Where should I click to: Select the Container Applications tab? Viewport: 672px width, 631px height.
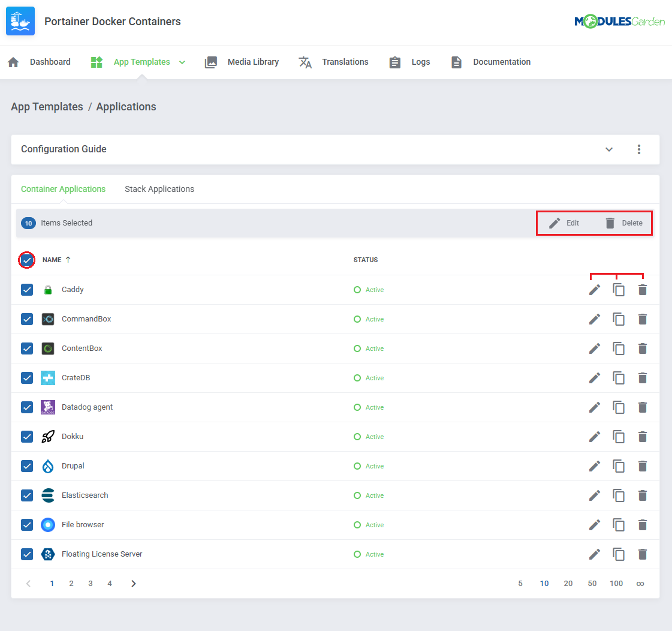63,189
